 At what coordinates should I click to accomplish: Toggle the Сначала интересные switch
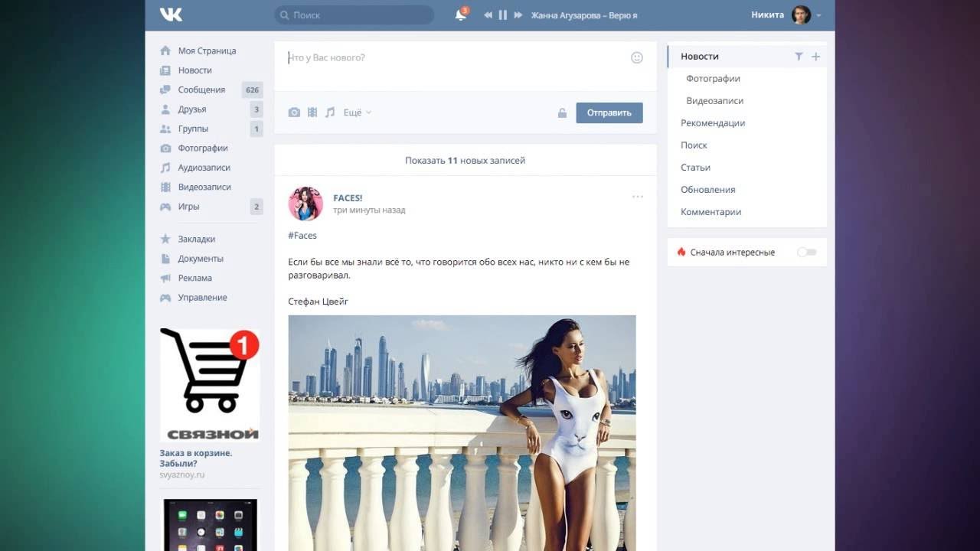tap(807, 252)
